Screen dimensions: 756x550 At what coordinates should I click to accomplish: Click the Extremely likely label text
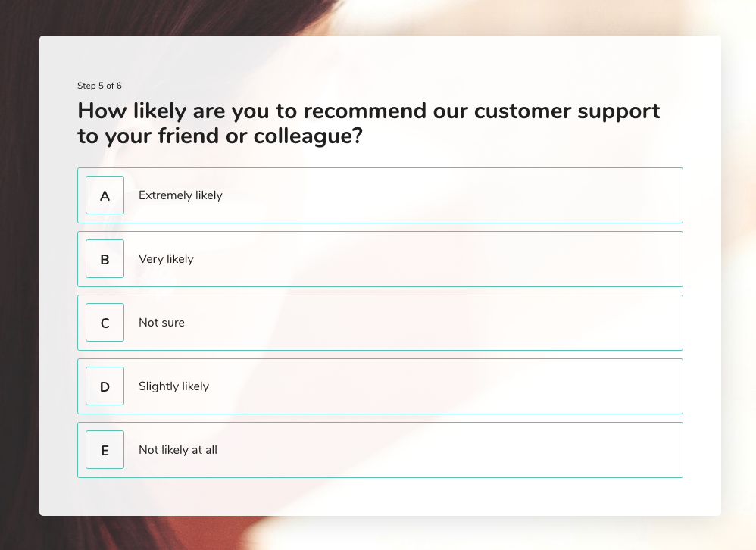(x=180, y=195)
